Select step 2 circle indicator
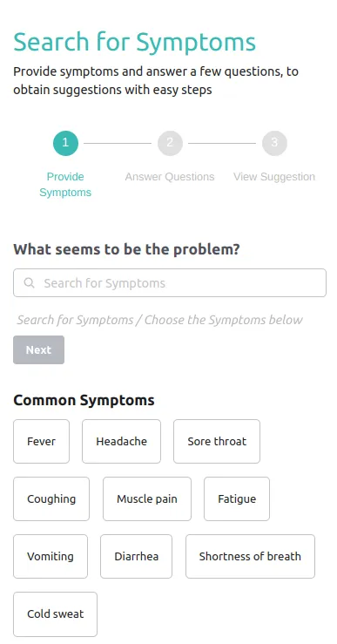This screenshot has width=337, height=644. coord(170,143)
